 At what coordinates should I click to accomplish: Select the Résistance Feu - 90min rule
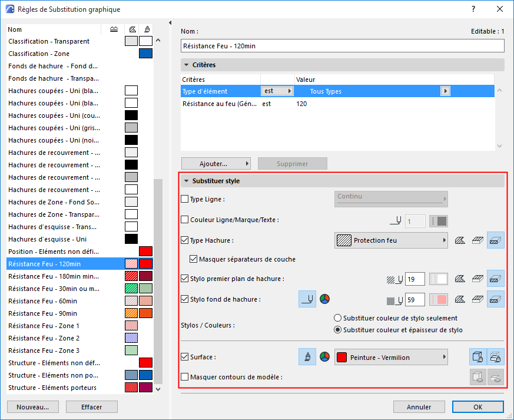pos(79,313)
